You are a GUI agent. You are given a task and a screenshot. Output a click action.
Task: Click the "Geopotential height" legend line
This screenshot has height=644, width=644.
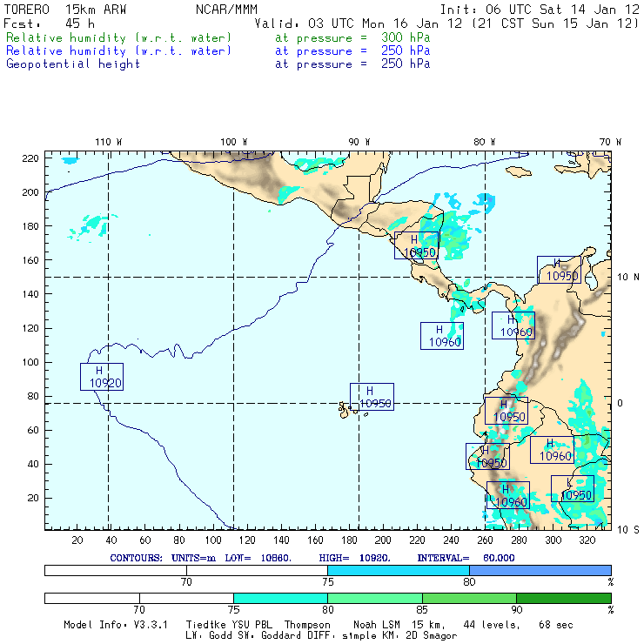[73, 64]
